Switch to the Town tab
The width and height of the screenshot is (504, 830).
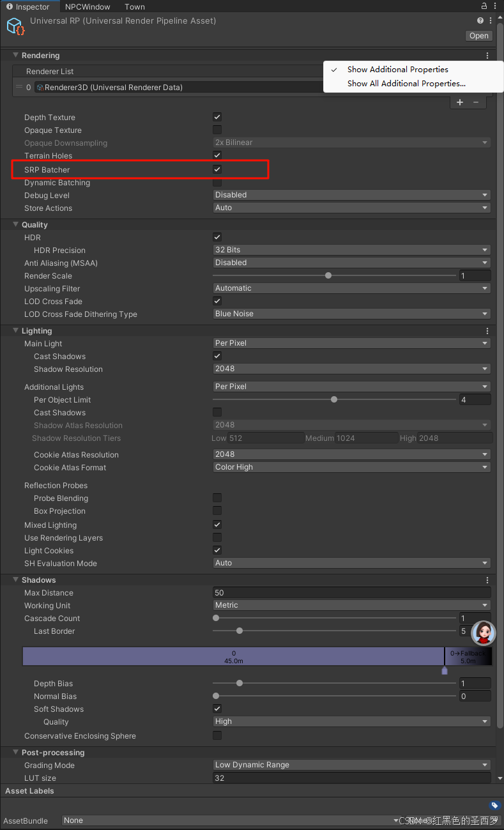point(135,6)
